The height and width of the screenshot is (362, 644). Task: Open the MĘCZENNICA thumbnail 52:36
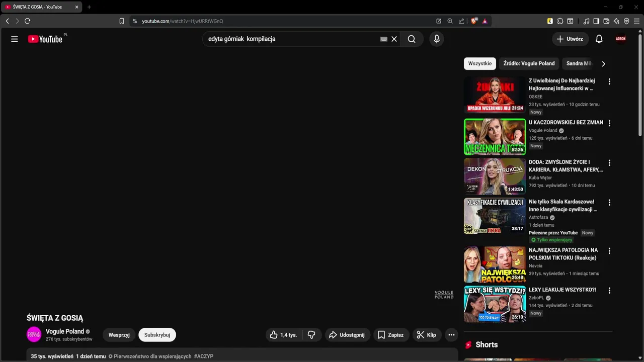click(495, 137)
